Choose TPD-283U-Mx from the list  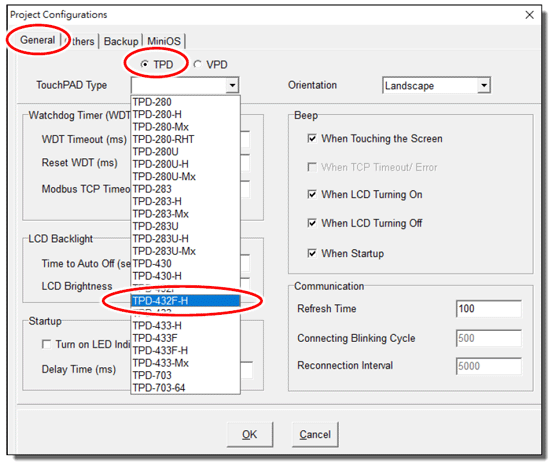[x=185, y=251]
